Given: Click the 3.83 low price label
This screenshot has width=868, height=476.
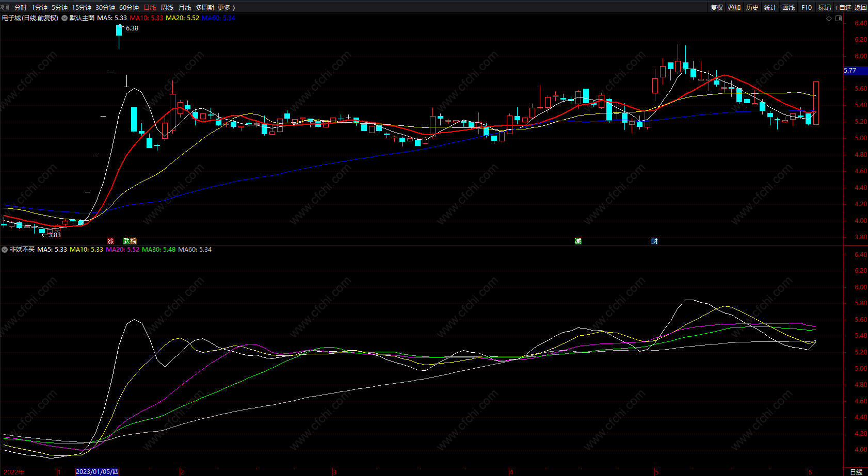Looking at the screenshot, I should (55, 235).
